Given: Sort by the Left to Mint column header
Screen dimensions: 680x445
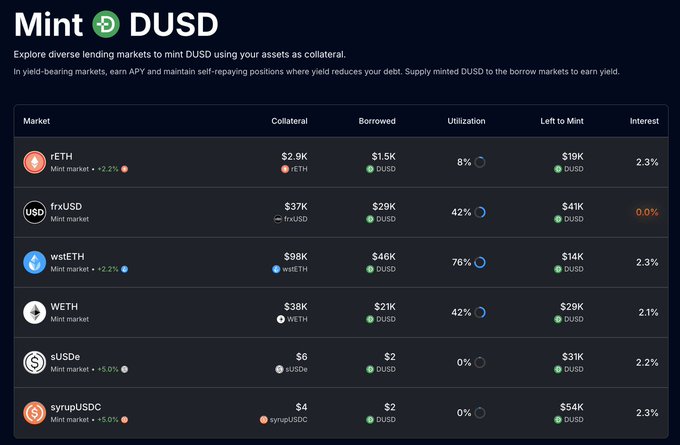Looking at the screenshot, I should (562, 121).
